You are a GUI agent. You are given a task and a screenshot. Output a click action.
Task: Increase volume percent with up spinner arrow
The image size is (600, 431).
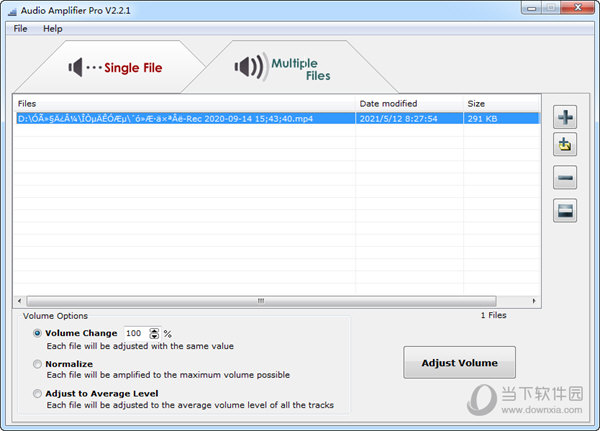pos(154,331)
